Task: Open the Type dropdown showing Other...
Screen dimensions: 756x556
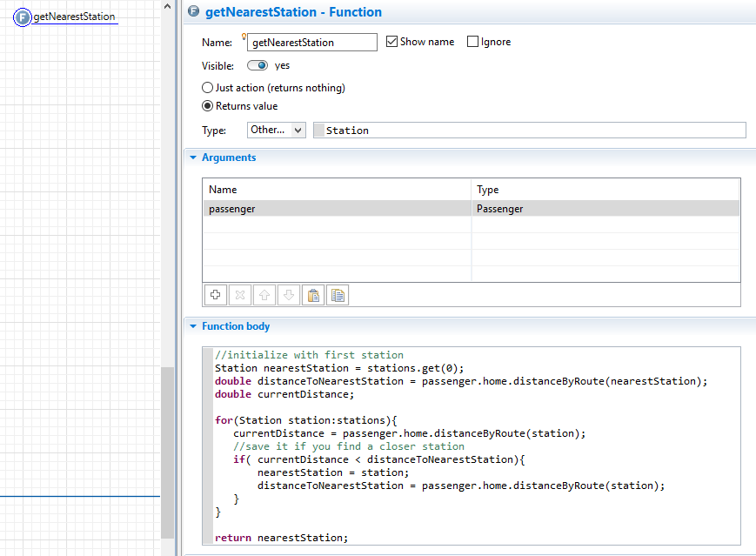Action: 276,130
